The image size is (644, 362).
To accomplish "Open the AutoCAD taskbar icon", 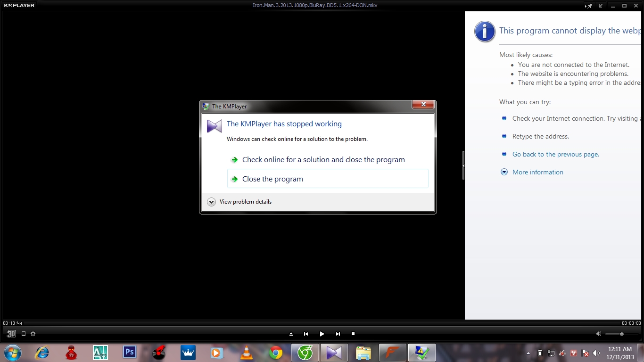I will 100,353.
